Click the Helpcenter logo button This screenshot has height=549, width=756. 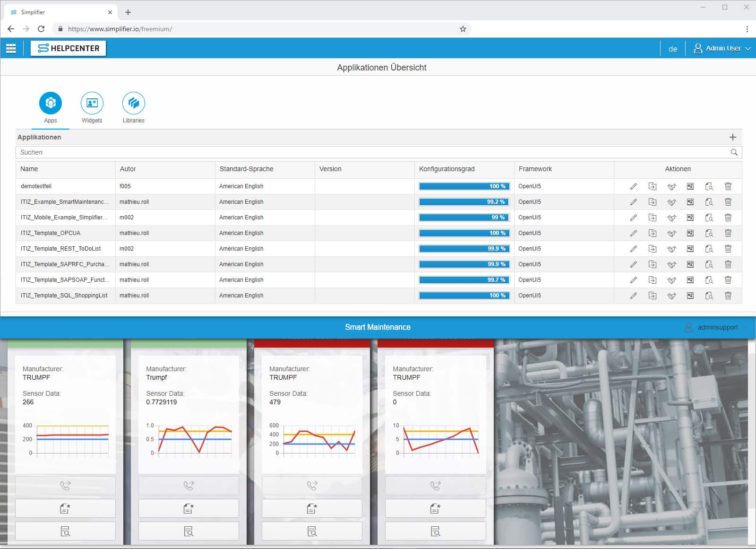pyautogui.click(x=69, y=48)
